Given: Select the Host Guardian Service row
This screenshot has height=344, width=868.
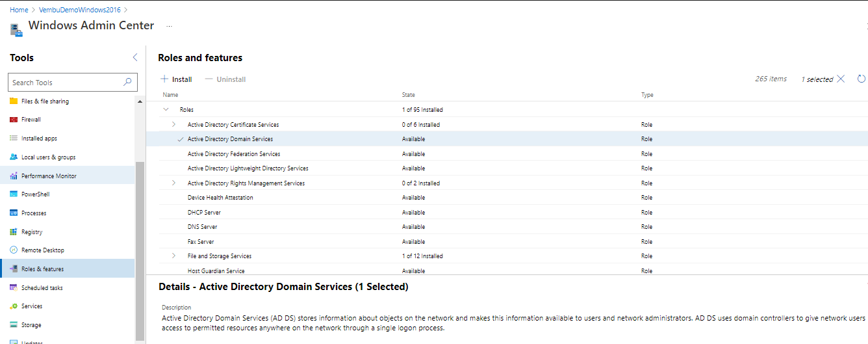Looking at the screenshot, I should (507, 270).
